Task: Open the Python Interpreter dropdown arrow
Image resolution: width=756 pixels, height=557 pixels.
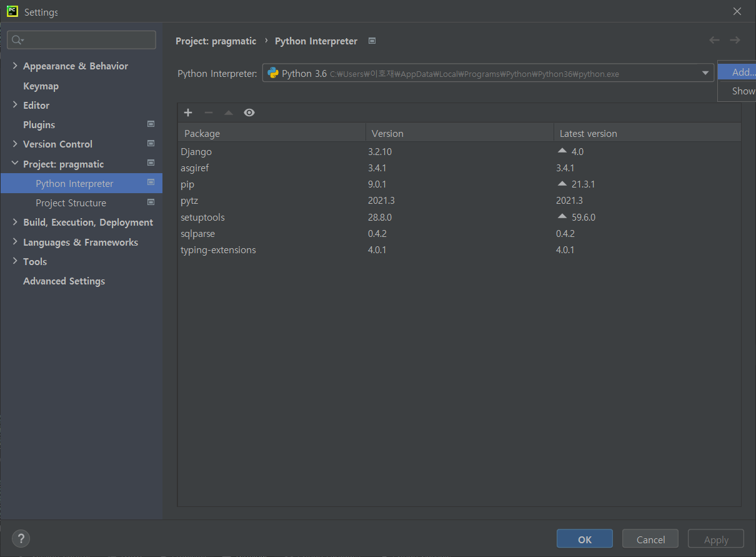Action: point(706,73)
